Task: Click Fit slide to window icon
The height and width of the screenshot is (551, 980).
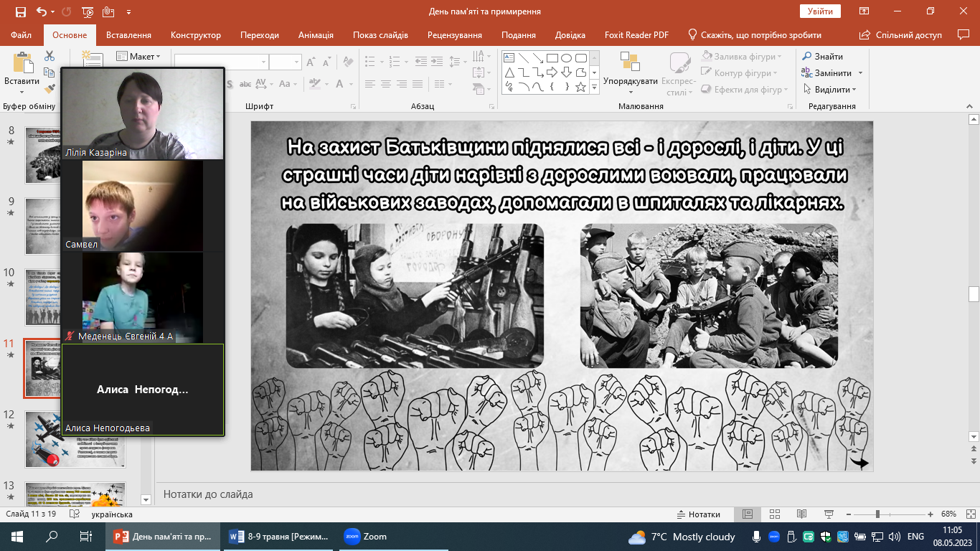Action: point(970,514)
